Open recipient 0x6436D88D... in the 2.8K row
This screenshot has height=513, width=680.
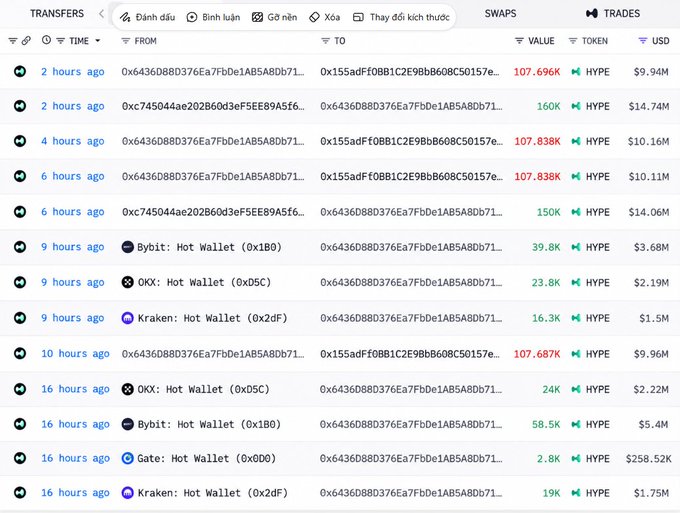[411, 458]
